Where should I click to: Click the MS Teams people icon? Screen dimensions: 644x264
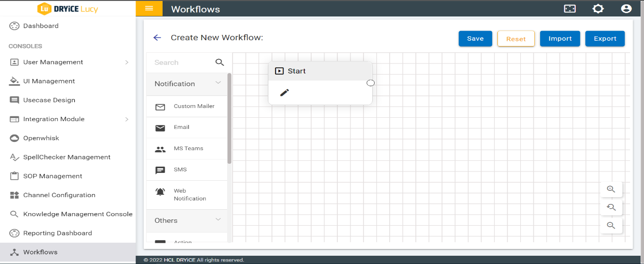(x=160, y=149)
